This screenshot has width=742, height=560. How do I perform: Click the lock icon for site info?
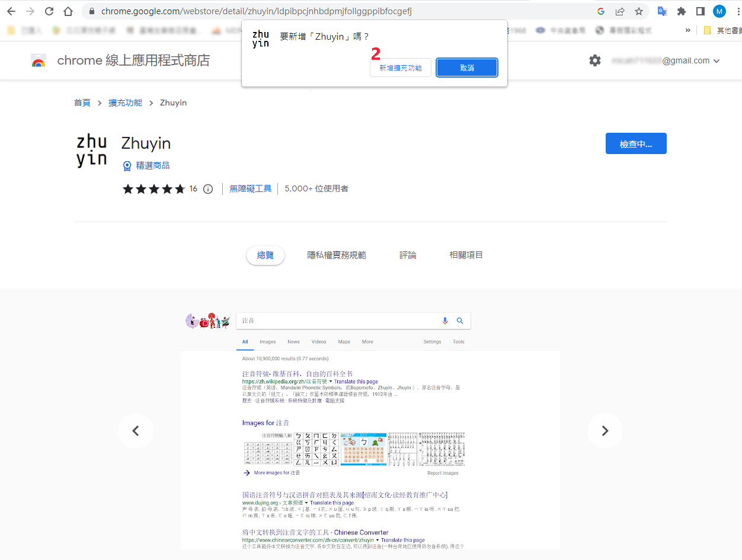(x=91, y=11)
